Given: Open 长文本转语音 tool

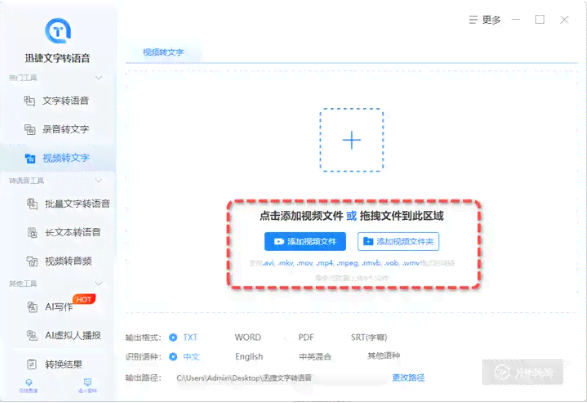Looking at the screenshot, I should point(64,232).
